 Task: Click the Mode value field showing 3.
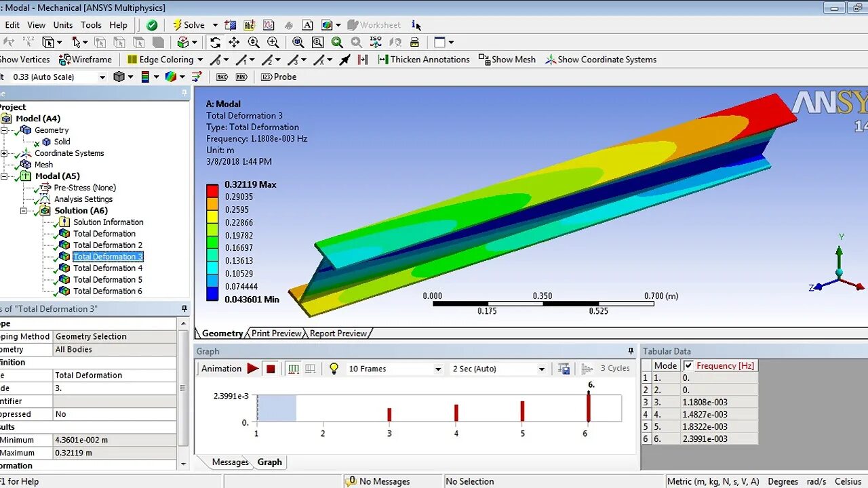(x=115, y=388)
